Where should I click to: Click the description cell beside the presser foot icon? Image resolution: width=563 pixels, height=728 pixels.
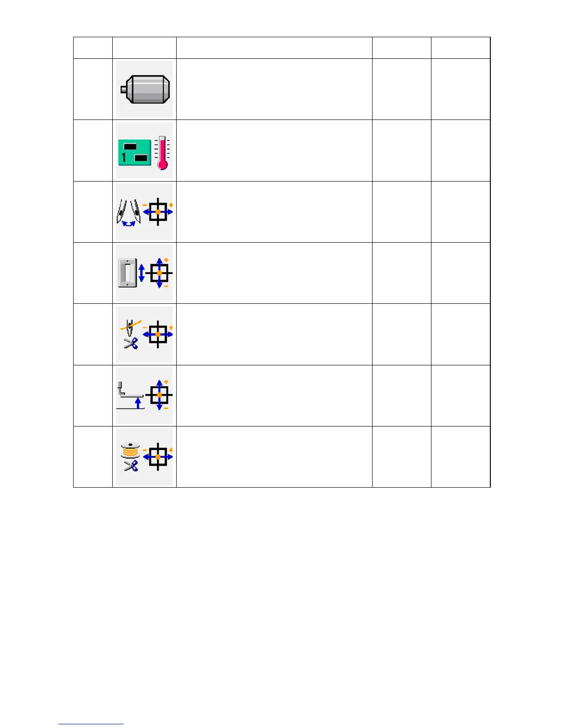274,396
